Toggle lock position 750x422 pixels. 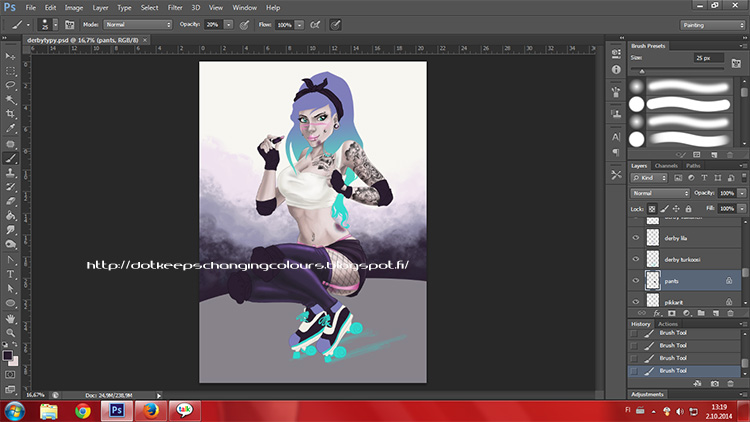coord(676,209)
